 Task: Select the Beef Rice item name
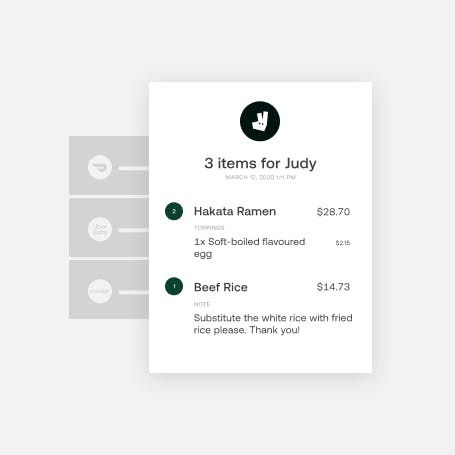click(x=221, y=287)
